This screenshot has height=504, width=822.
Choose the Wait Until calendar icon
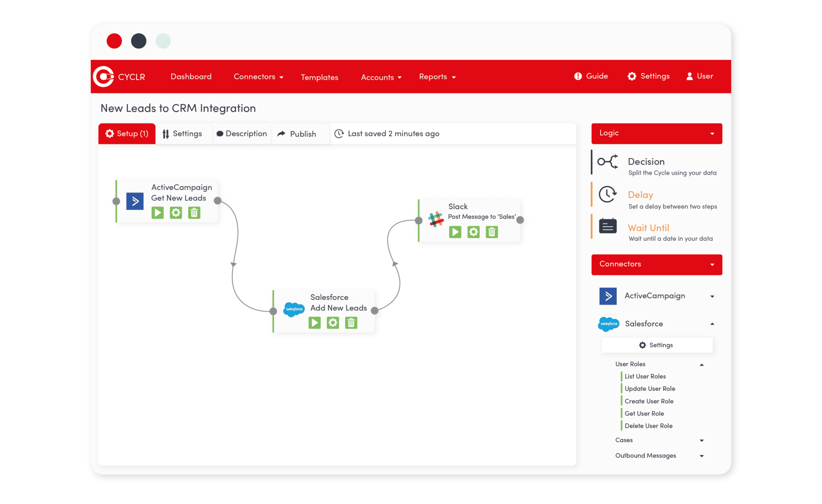coord(608,226)
